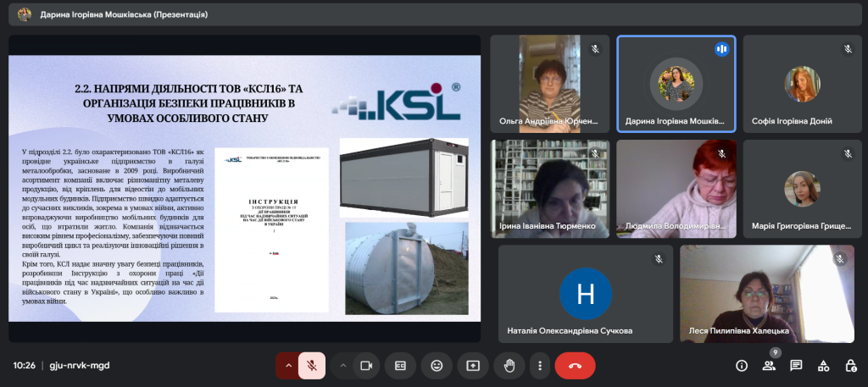Open the chat panel
868x387 pixels.
796,366
